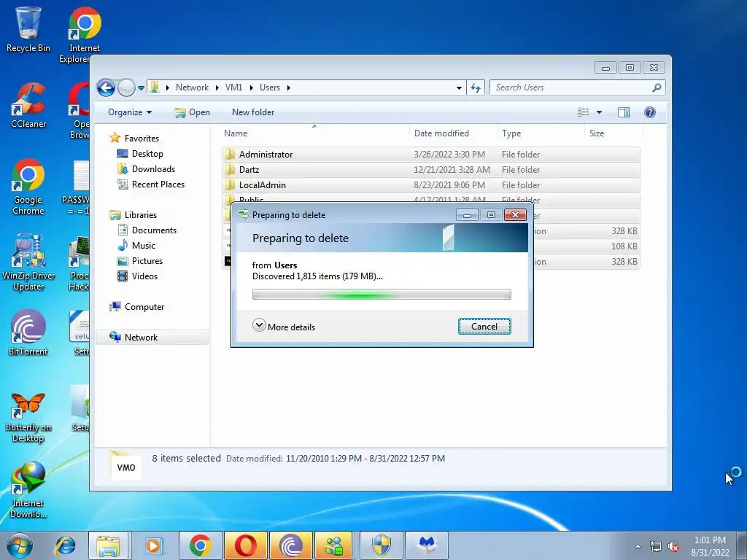
Task: Expand the arrow after Users in address bar
Action: 289,87
